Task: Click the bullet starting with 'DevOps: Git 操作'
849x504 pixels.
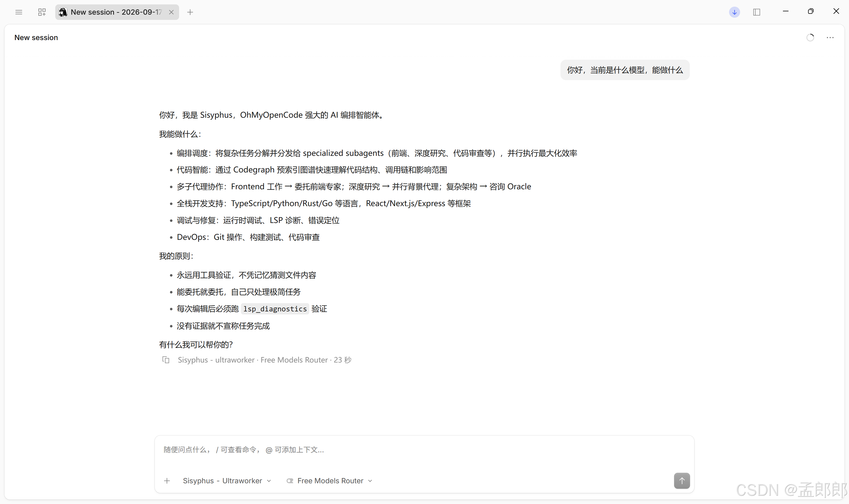Action: pyautogui.click(x=248, y=237)
